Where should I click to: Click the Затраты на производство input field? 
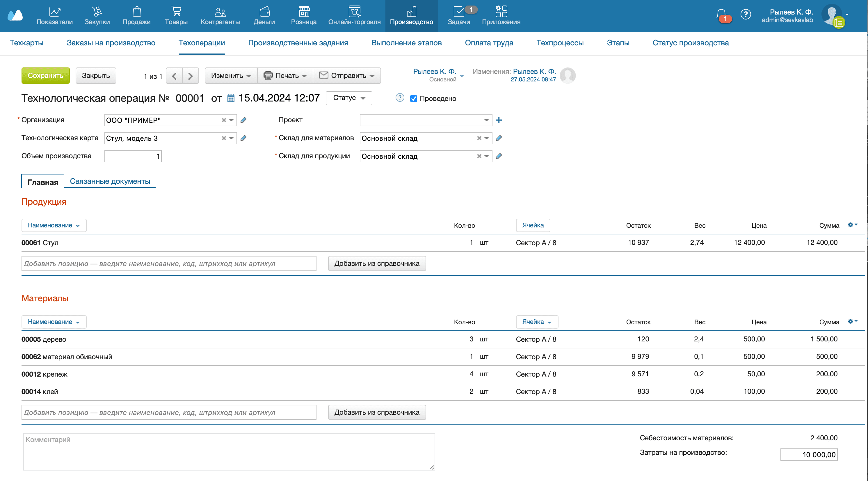coord(809,454)
